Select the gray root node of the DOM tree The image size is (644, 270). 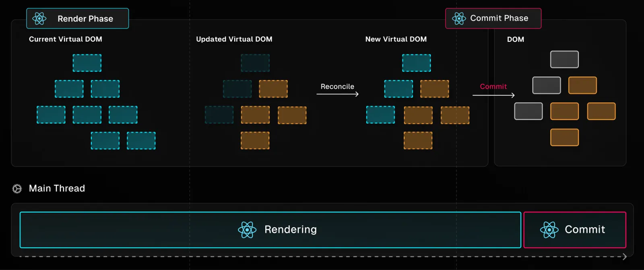click(565, 60)
